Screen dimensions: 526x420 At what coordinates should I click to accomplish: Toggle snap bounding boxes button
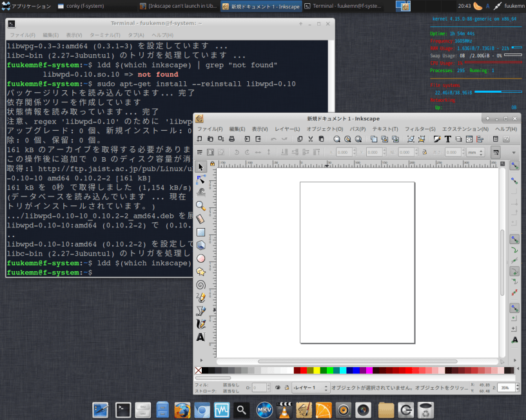click(x=514, y=181)
